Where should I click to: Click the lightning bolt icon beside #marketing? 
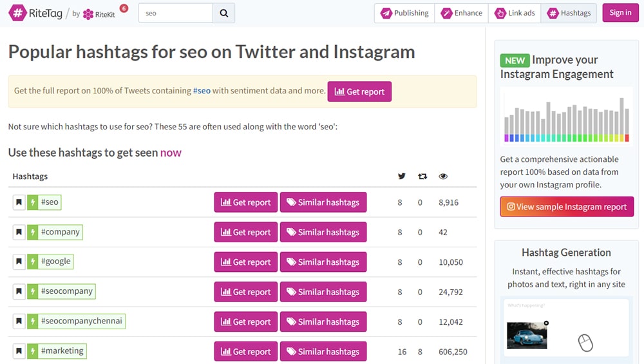[x=33, y=351]
